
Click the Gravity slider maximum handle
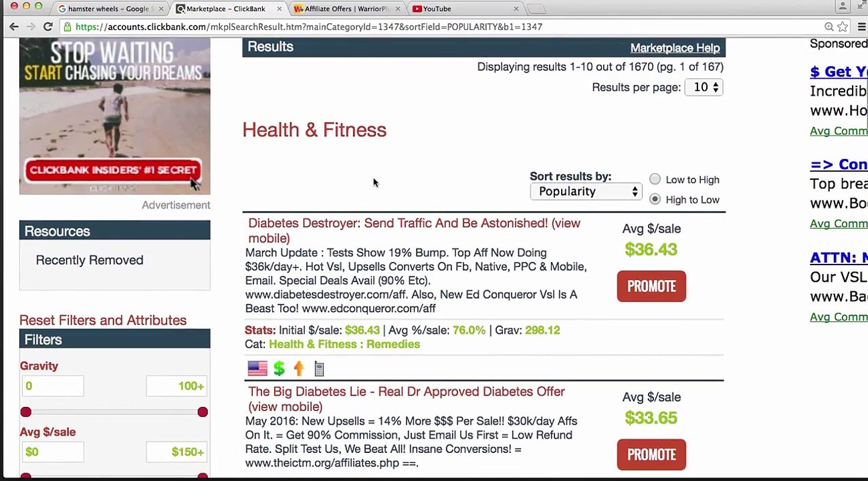pyautogui.click(x=203, y=412)
